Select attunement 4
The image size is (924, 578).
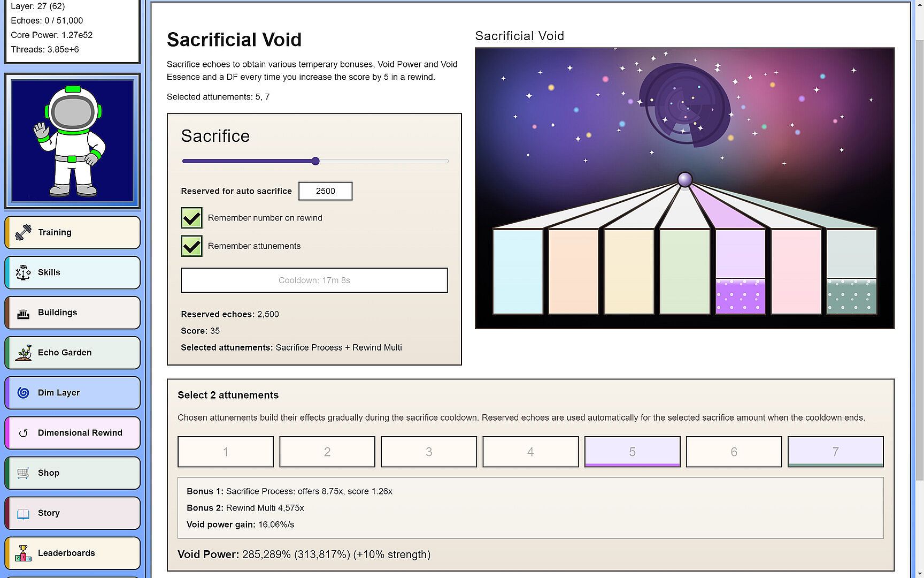tap(530, 452)
